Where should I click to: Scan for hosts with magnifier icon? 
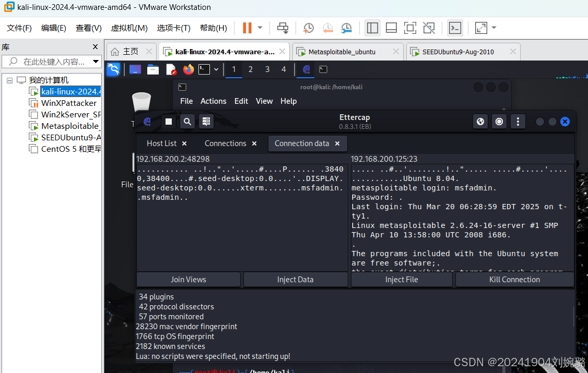pyautogui.click(x=187, y=122)
